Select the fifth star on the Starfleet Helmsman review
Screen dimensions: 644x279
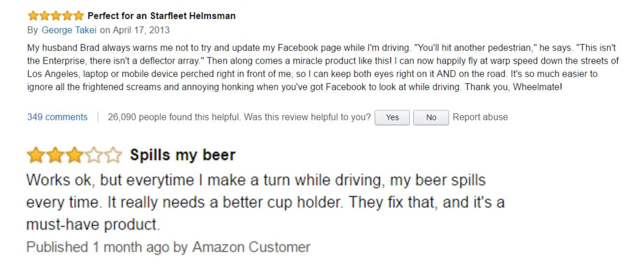(78, 15)
